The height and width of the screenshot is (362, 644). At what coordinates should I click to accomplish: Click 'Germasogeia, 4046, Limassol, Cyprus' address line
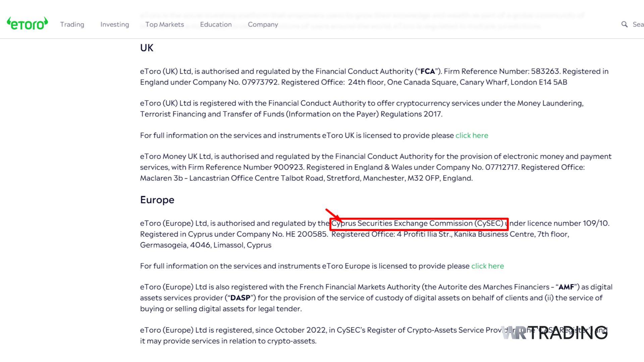(206, 245)
